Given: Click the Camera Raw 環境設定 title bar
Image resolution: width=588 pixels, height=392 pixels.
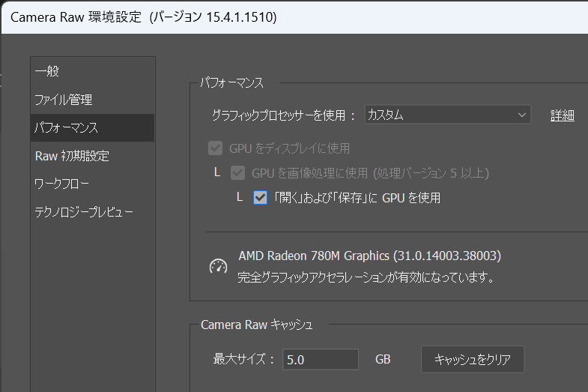Looking at the screenshot, I should [x=295, y=17].
